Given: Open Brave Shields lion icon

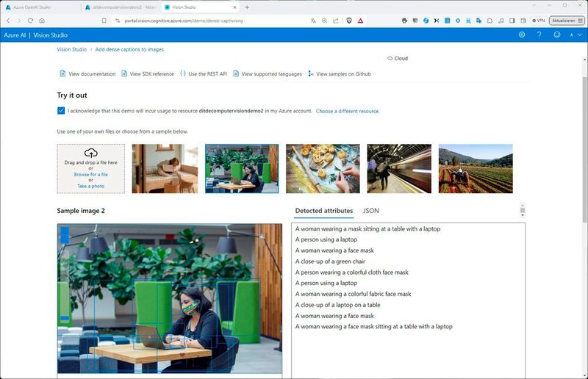Looking at the screenshot, I should [348, 21].
